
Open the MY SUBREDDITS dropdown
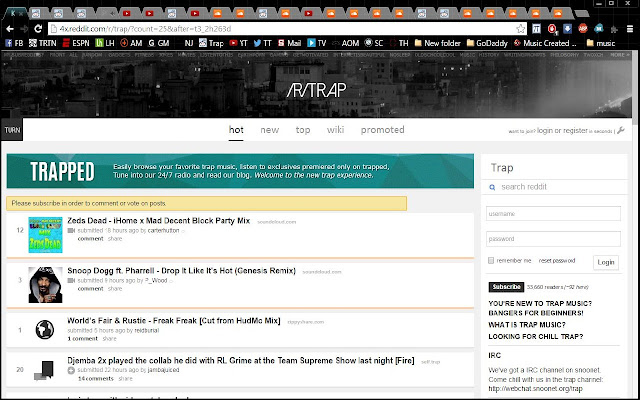point(23,55)
